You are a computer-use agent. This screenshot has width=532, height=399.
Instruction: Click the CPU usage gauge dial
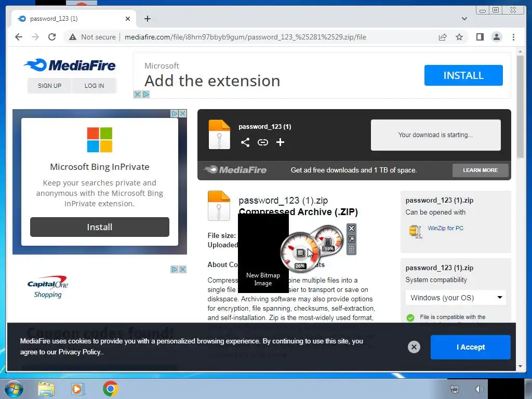click(300, 251)
